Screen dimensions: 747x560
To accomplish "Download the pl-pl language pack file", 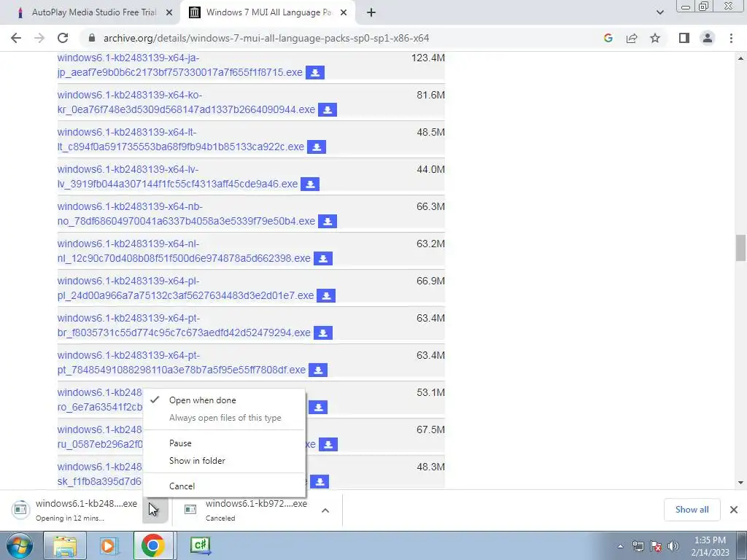I will point(326,296).
